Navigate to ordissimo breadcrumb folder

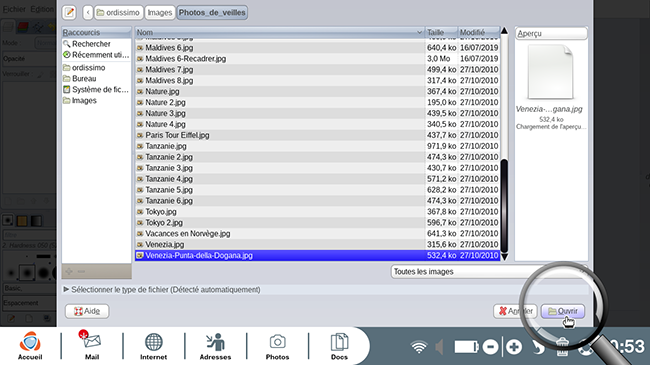coord(119,12)
